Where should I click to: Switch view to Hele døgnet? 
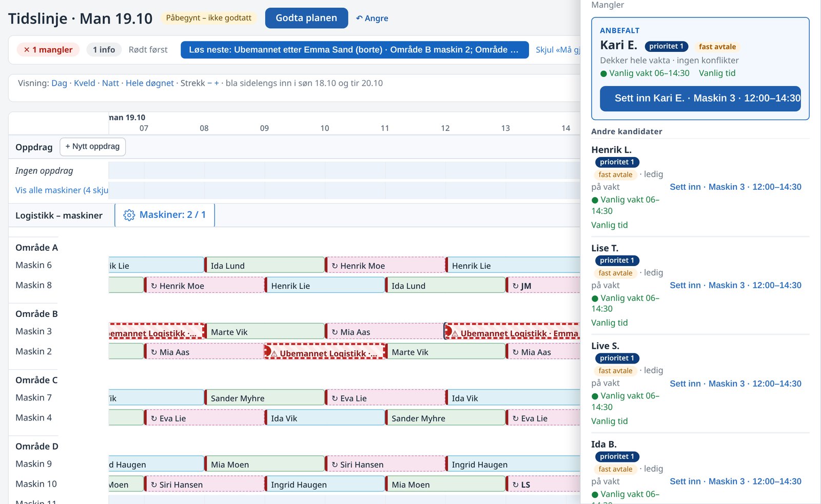coord(150,83)
